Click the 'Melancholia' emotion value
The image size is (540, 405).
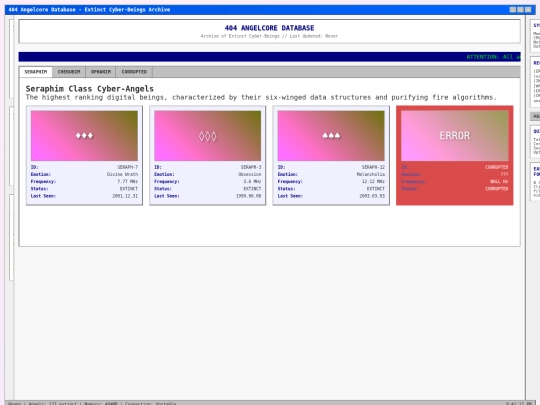click(x=371, y=174)
